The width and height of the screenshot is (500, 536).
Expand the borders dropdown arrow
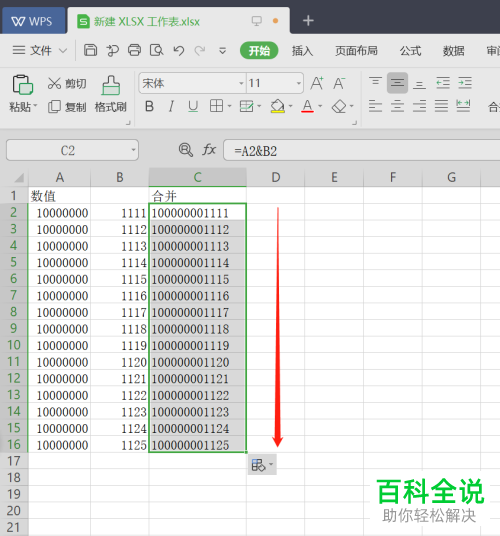pos(229,106)
